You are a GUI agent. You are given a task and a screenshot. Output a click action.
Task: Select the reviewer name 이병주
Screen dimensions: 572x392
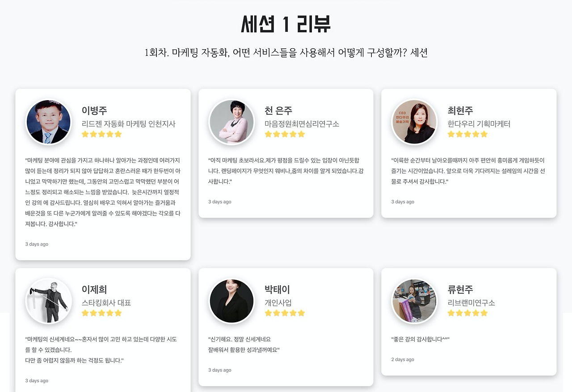(x=94, y=110)
